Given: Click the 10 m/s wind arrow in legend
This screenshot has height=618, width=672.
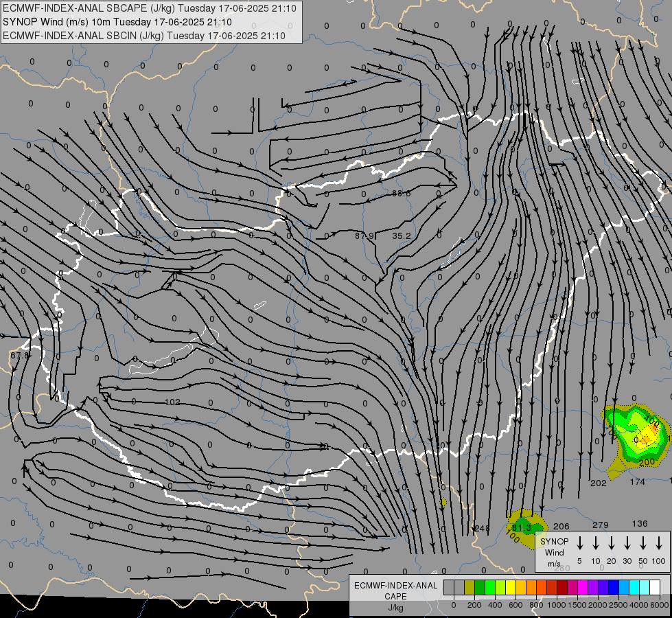Looking at the screenshot, I should [596, 542].
